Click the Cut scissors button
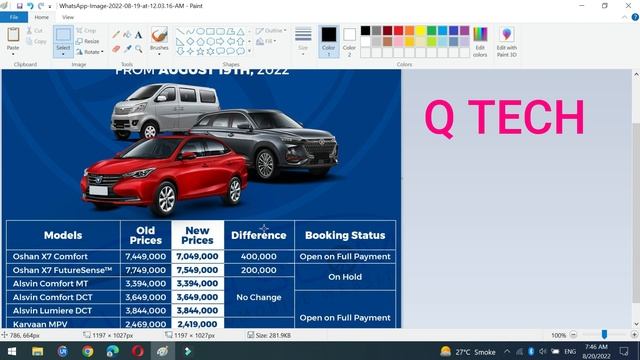Viewport: 640px width, 360px height. click(35, 31)
